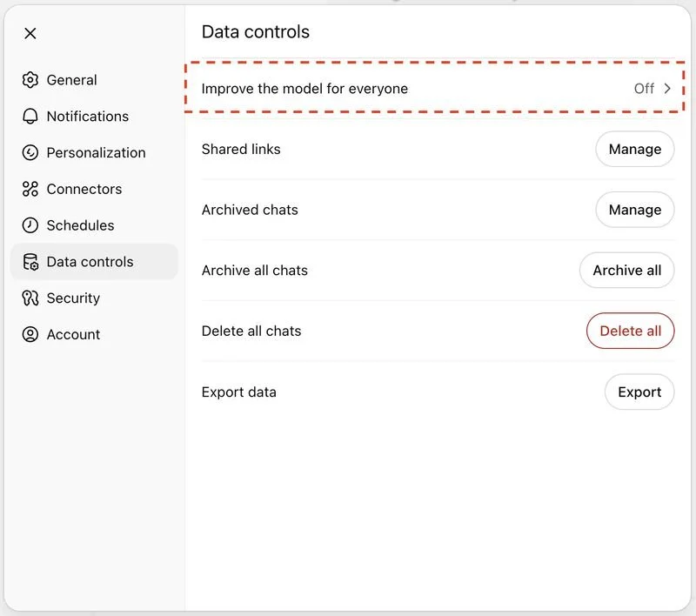Click the General gear icon
This screenshot has height=616, width=696.
click(30, 80)
